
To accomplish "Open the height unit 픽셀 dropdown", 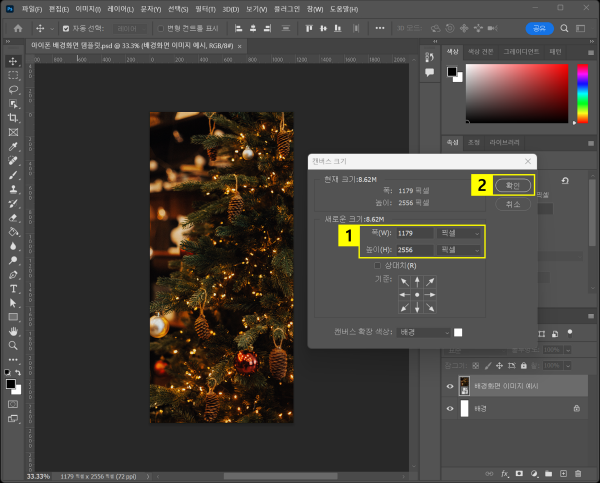I will point(457,249).
